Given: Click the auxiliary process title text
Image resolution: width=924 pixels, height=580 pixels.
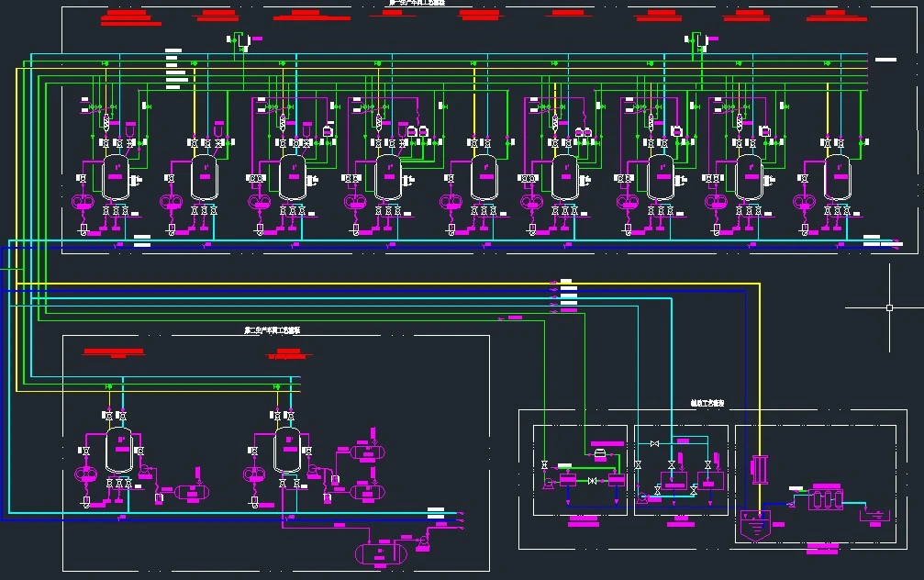Looking at the screenshot, I should 707,403.
